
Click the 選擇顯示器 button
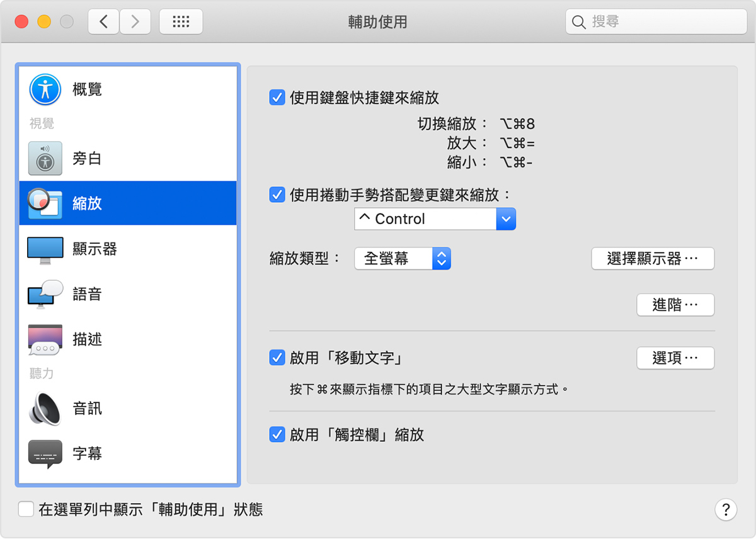coord(653,258)
